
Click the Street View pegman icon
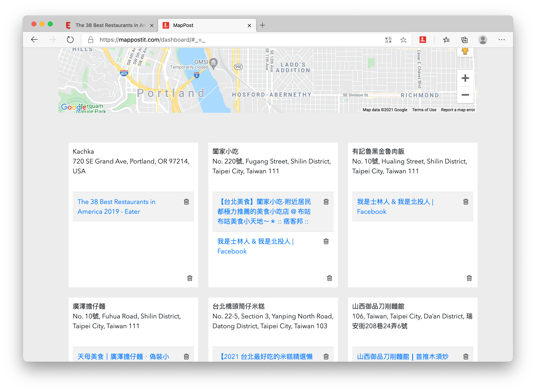(465, 51)
